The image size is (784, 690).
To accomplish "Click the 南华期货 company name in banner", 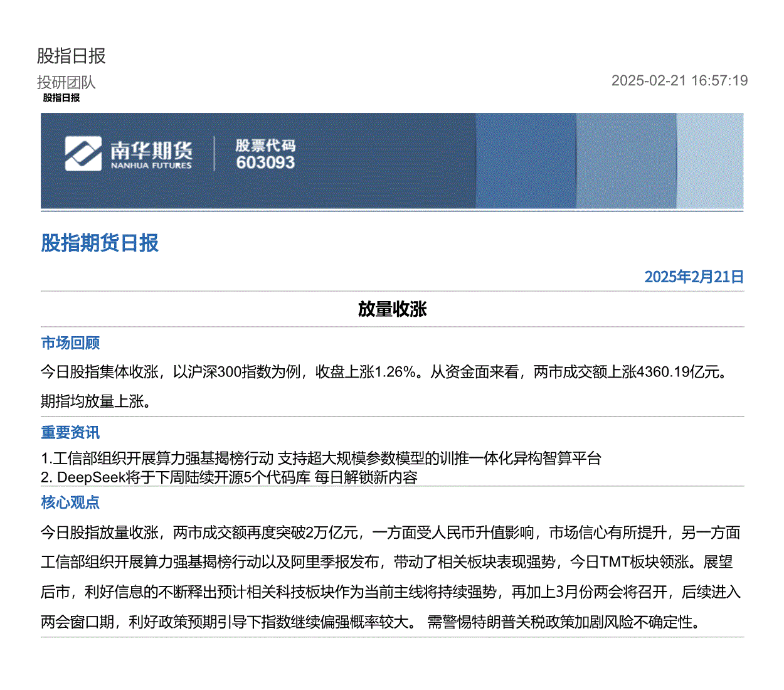I will pyautogui.click(x=151, y=151).
